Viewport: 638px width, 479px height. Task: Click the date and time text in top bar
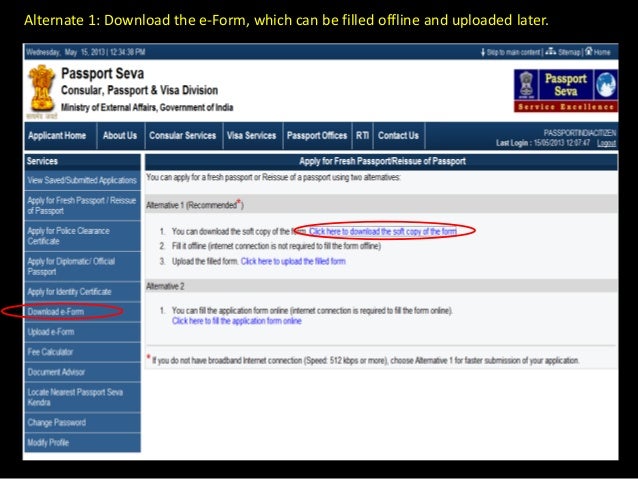click(x=86, y=52)
